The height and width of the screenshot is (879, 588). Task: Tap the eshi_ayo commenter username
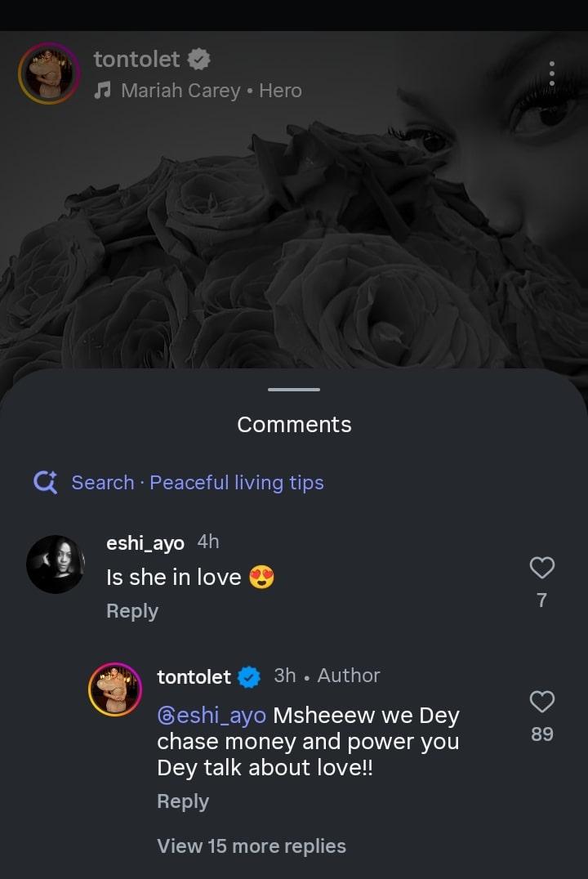tap(145, 542)
